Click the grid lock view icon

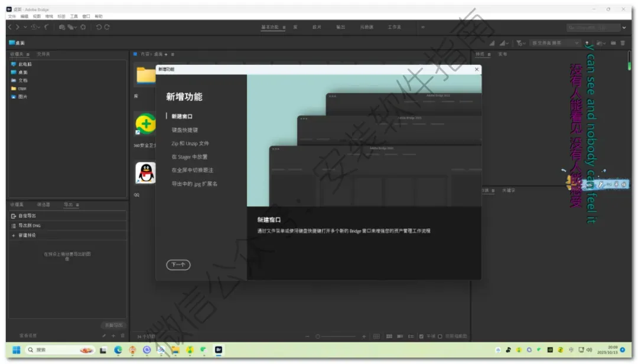[x=376, y=336]
